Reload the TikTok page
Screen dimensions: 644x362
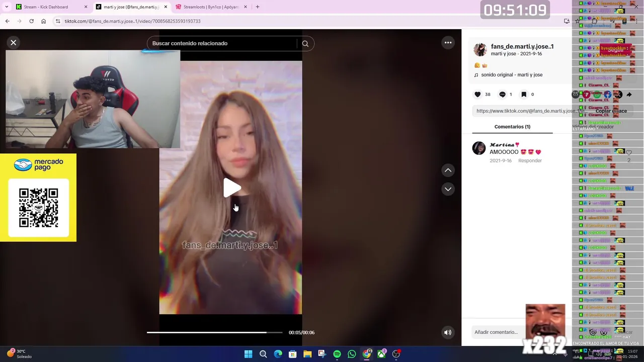coord(31,21)
